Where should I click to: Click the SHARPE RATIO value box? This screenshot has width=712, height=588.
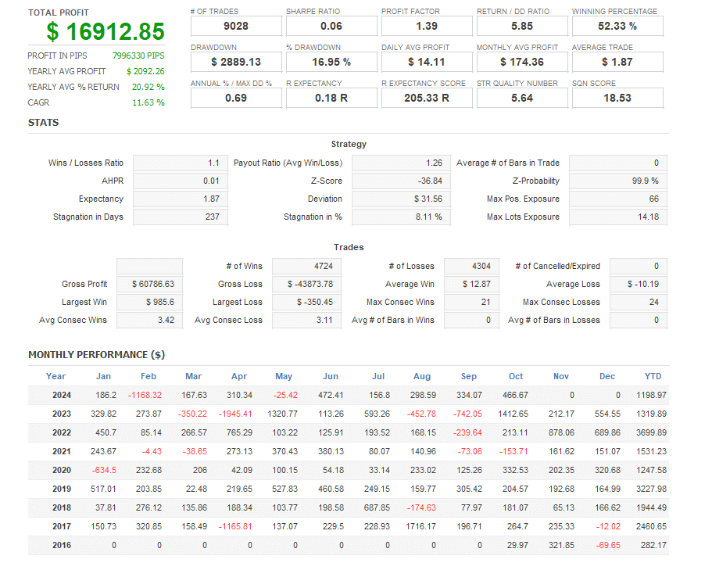pos(331,26)
